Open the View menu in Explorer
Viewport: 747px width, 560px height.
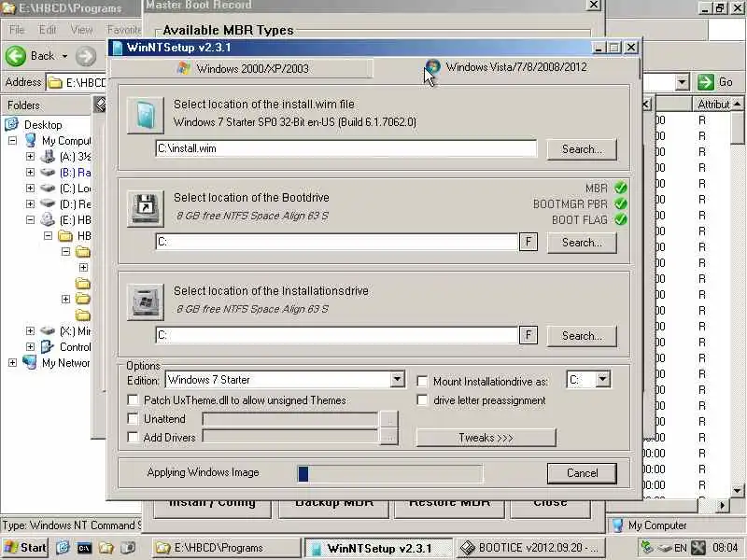81,30
